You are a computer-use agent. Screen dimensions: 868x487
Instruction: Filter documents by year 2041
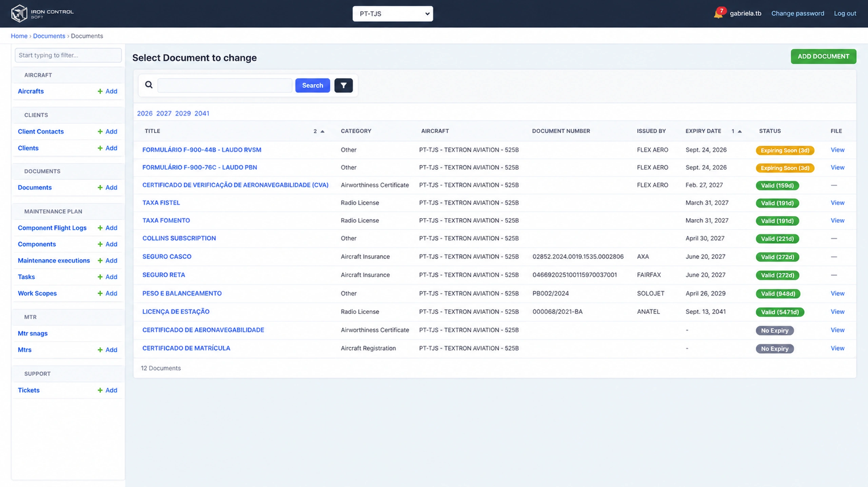pos(202,113)
